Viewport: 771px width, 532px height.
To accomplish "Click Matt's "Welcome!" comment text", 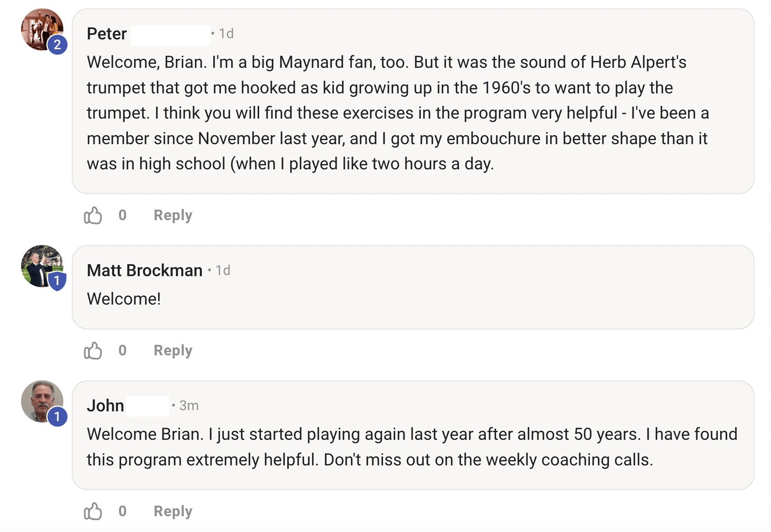I will point(124,299).
